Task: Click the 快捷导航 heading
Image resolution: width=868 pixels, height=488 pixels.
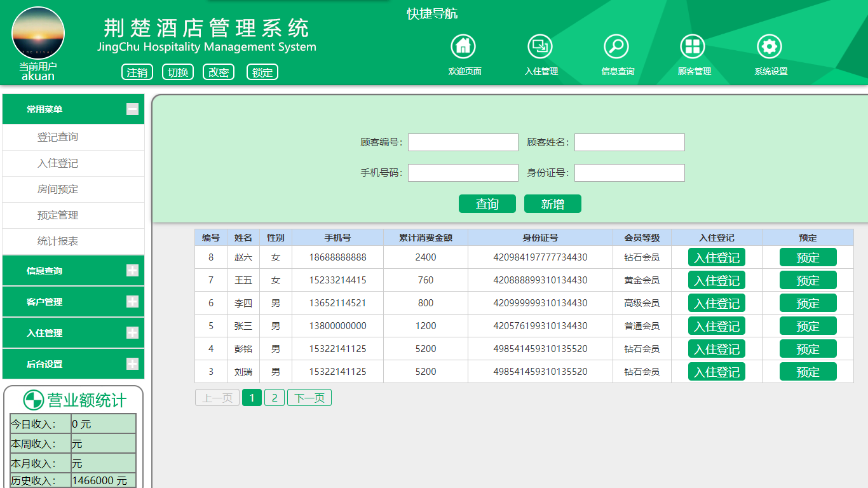Action: (432, 13)
